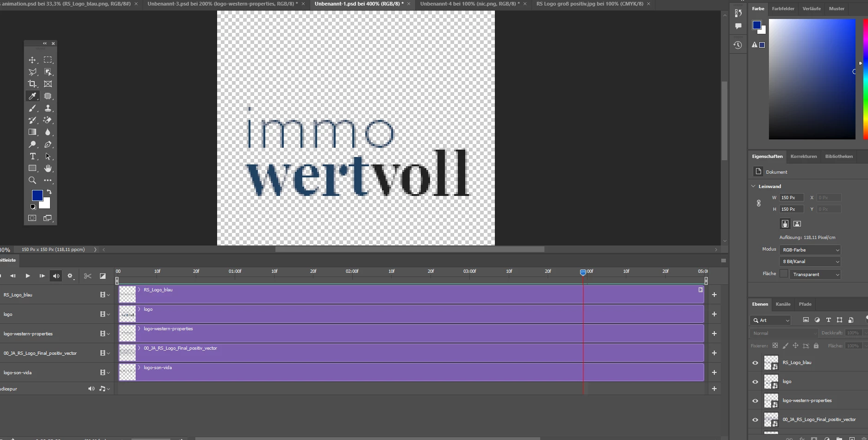Click the timeline playhead marker
The height and width of the screenshot is (440, 868).
(583, 272)
